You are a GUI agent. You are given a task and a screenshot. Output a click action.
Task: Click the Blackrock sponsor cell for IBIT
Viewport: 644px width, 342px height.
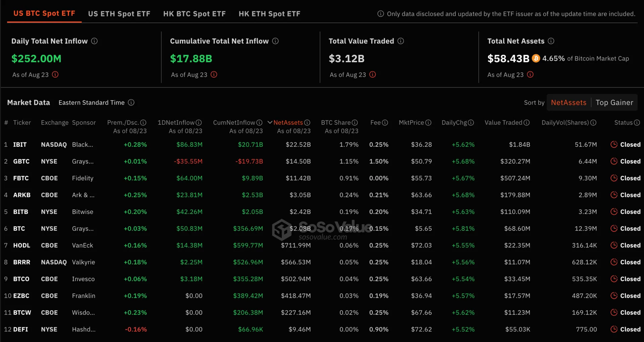(83, 145)
